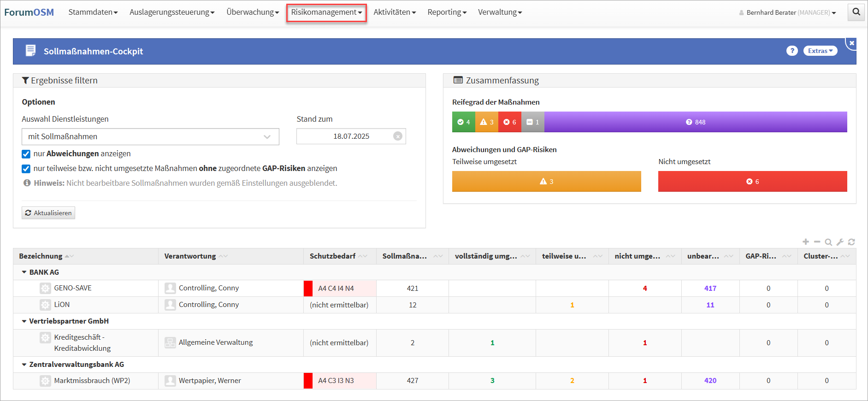Click the table search magnifier icon
Viewport: 868px width, 401px height.
pyautogui.click(x=828, y=242)
